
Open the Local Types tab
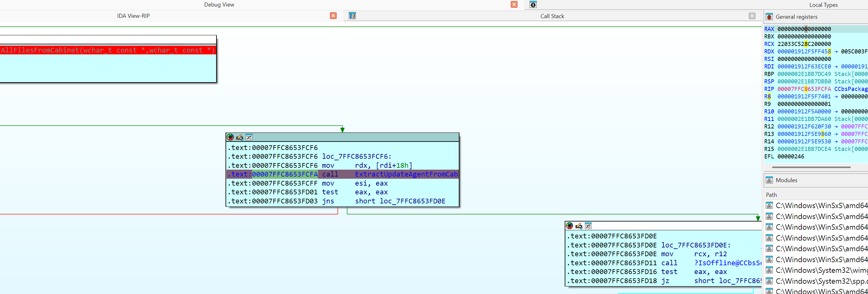[823, 5]
